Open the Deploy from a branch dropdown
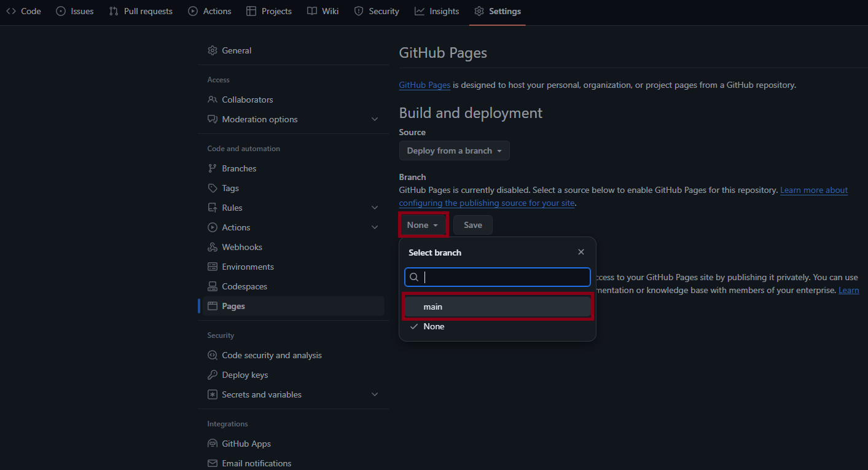Image resolution: width=868 pixels, height=470 pixels. (455, 151)
